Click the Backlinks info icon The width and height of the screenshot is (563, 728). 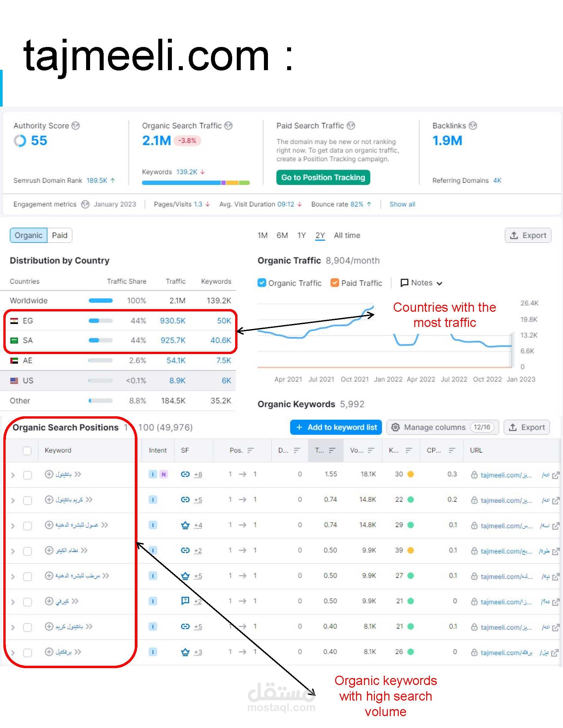(473, 126)
